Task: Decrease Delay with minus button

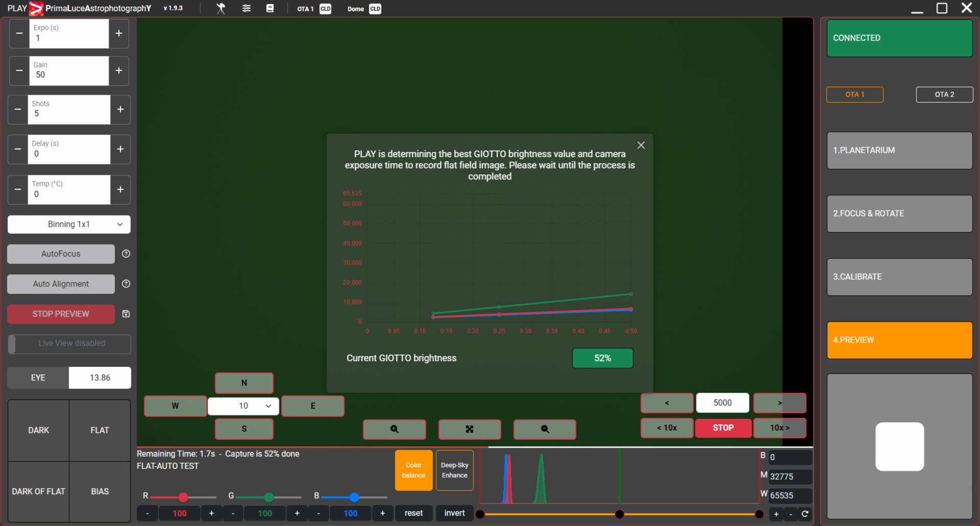Action: tap(18, 149)
